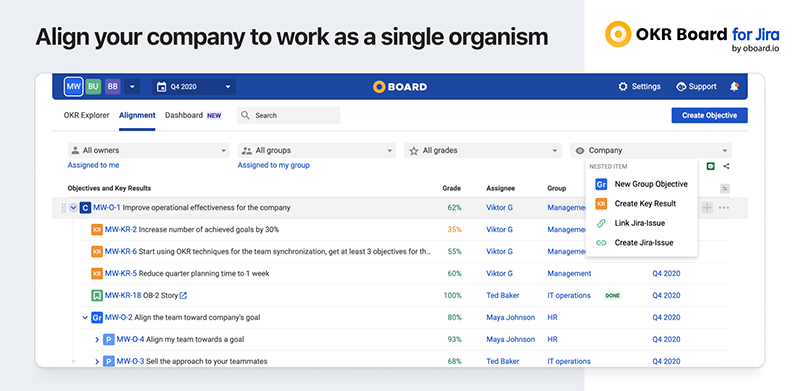
Task: Open Settings via the gear icon
Action: coord(622,87)
